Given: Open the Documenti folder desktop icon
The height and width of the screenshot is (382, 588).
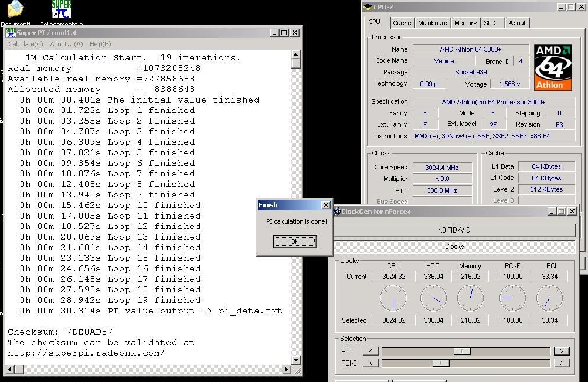Looking at the screenshot, I should (x=15, y=9).
